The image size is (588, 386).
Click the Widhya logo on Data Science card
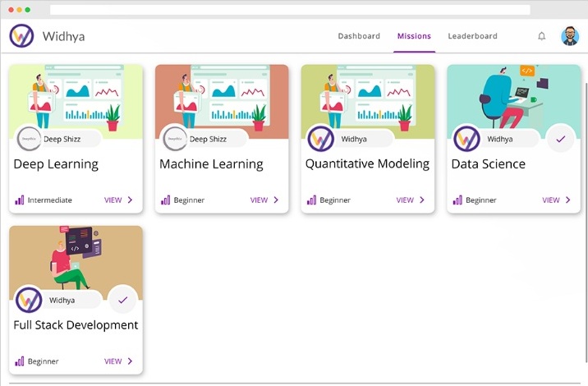466,139
